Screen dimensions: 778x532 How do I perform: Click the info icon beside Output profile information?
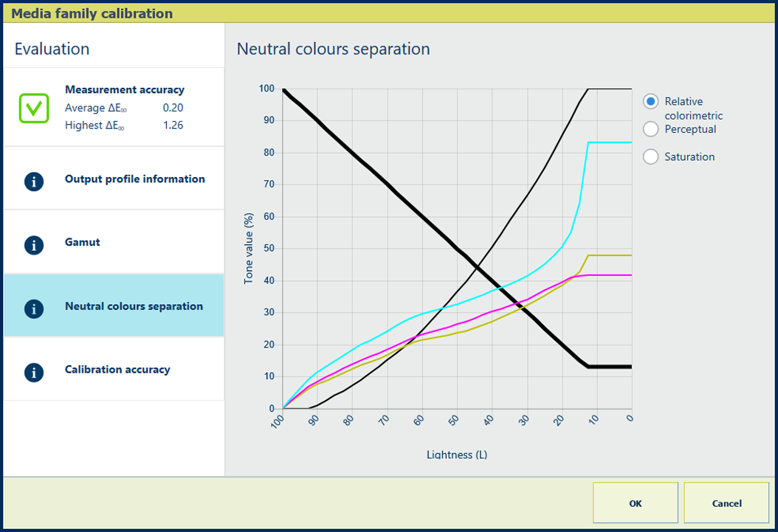(x=34, y=182)
